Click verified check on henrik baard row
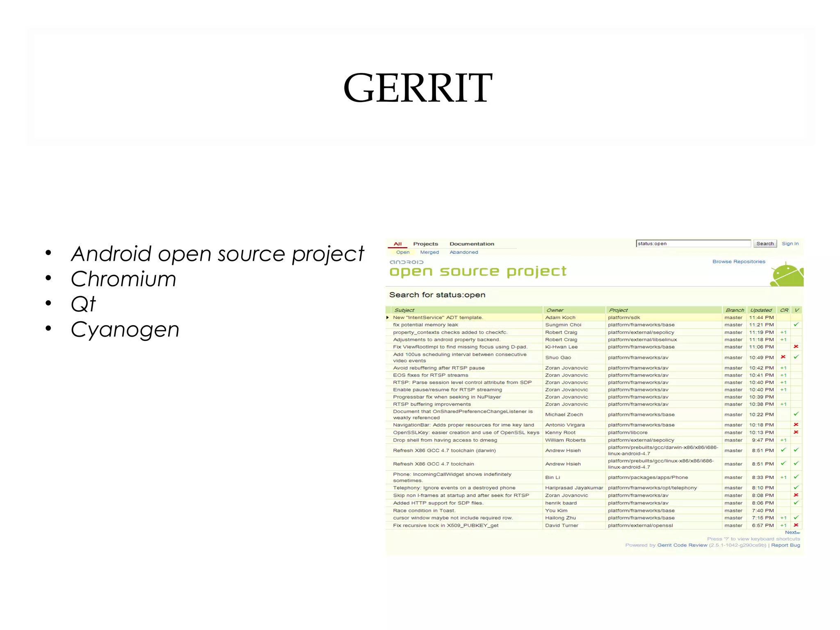Screen dimensions: 840x630 (796, 502)
